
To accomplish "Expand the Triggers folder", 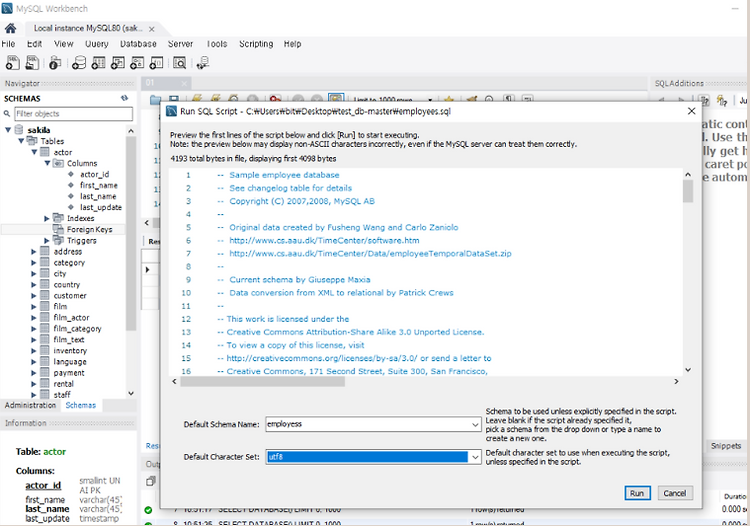I will click(47, 241).
